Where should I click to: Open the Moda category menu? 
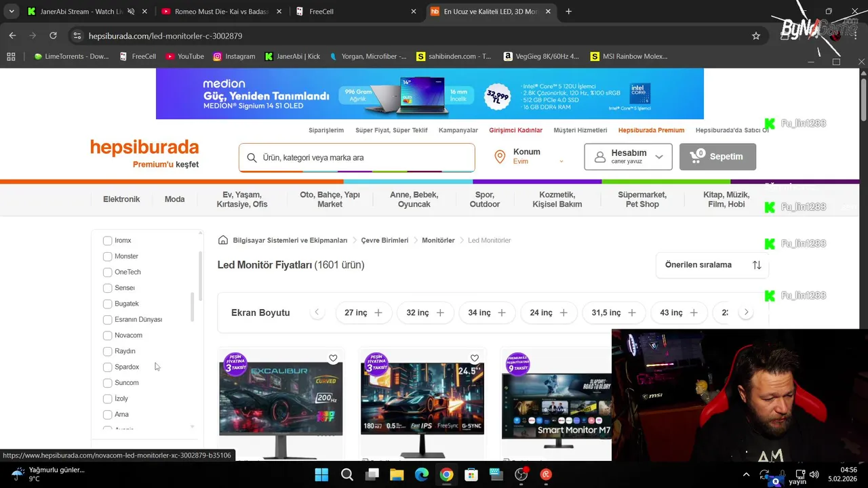174,199
